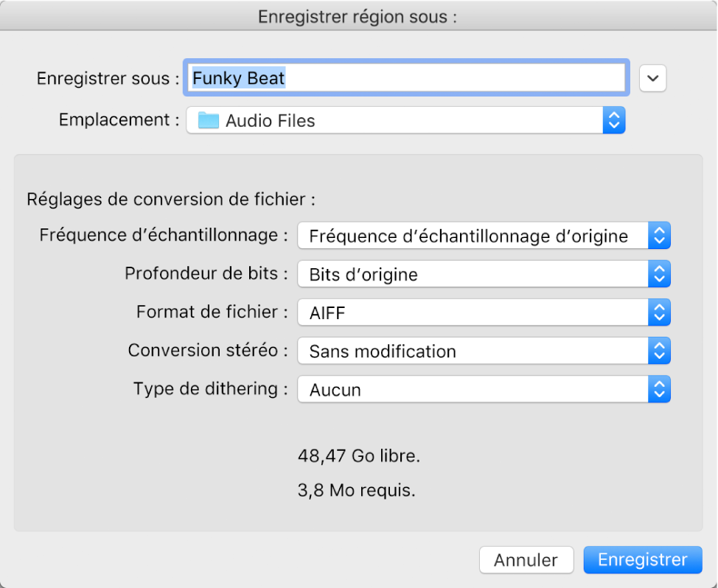Open the 'Aucun' dithering type menu
The width and height of the screenshot is (718, 588).
(x=472, y=390)
